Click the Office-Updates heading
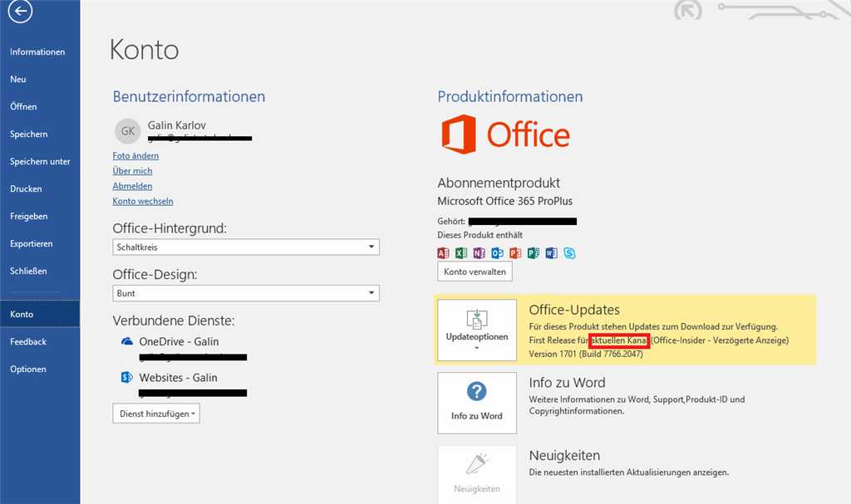Viewport: 851px width, 504px height. 574,310
